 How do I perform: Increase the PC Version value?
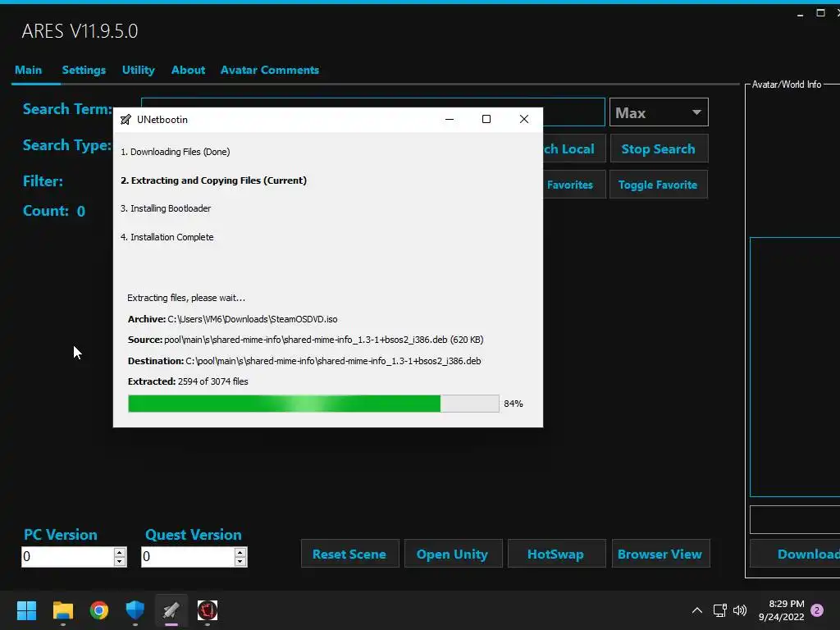click(120, 552)
